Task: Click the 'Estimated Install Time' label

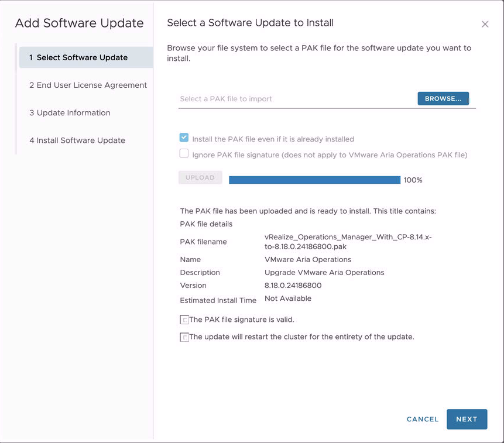Action: [218, 300]
